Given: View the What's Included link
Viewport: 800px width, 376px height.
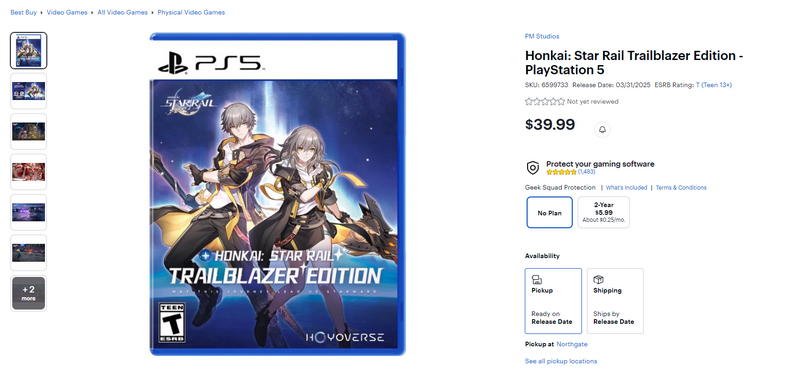Looking at the screenshot, I should click(627, 188).
